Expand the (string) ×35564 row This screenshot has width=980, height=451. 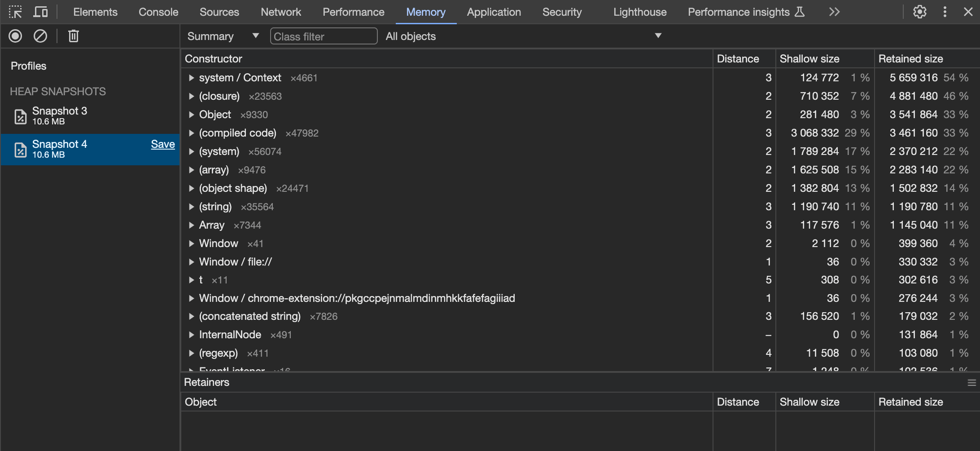pyautogui.click(x=192, y=207)
